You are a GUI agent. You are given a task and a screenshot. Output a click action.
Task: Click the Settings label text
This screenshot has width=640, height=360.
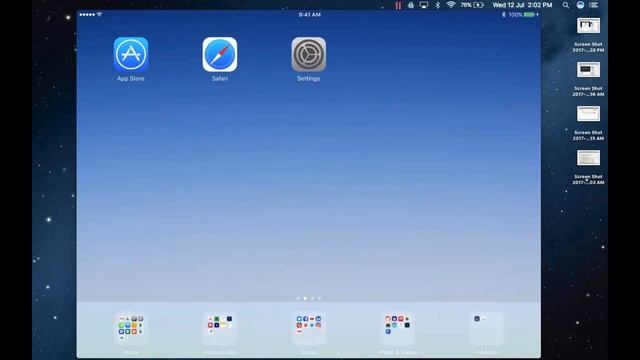pos(309,78)
